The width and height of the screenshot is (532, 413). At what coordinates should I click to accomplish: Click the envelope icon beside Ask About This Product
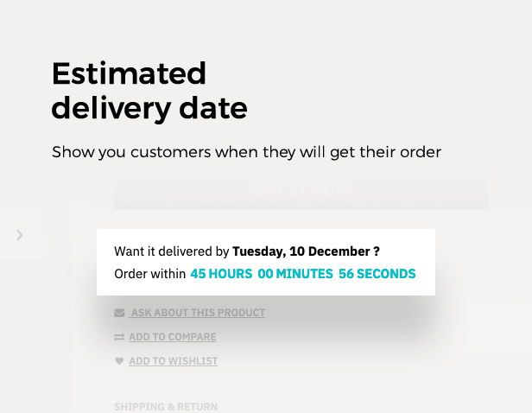[x=119, y=313]
